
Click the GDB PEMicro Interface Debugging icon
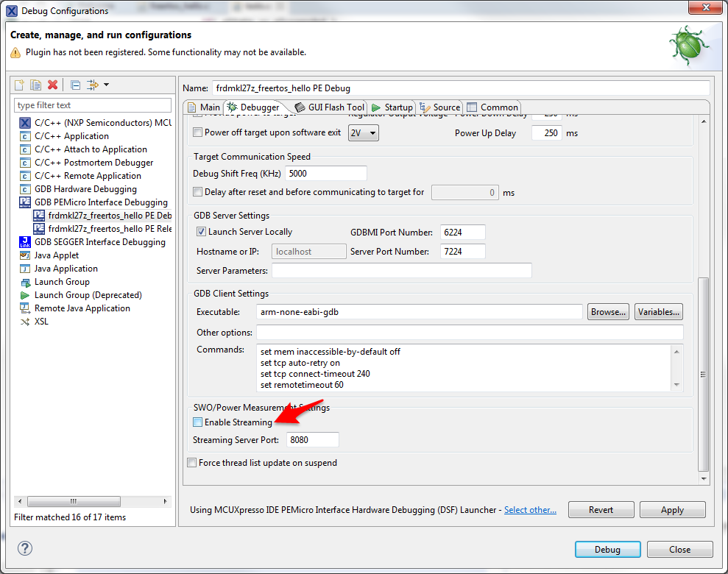coord(25,202)
